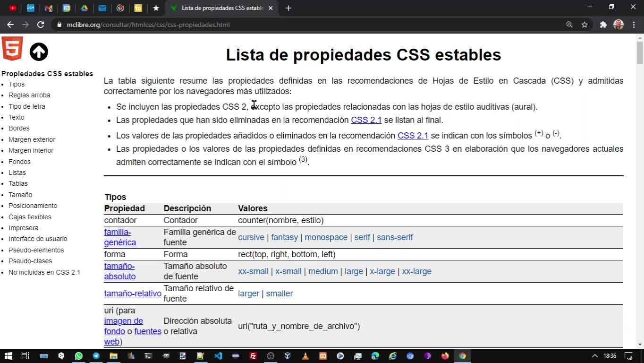Open a new browser tab
Image resolution: width=644 pixels, height=363 pixels.
click(x=288, y=8)
